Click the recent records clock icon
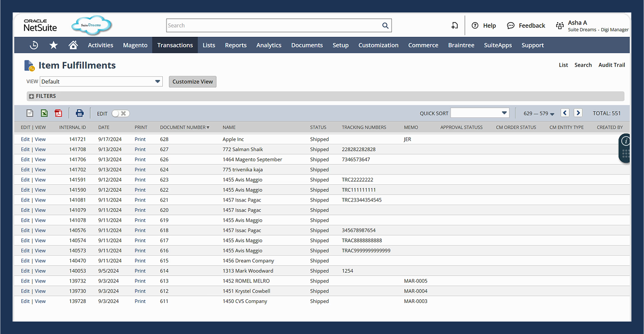Viewport: 644px width, 334px height. click(33, 45)
